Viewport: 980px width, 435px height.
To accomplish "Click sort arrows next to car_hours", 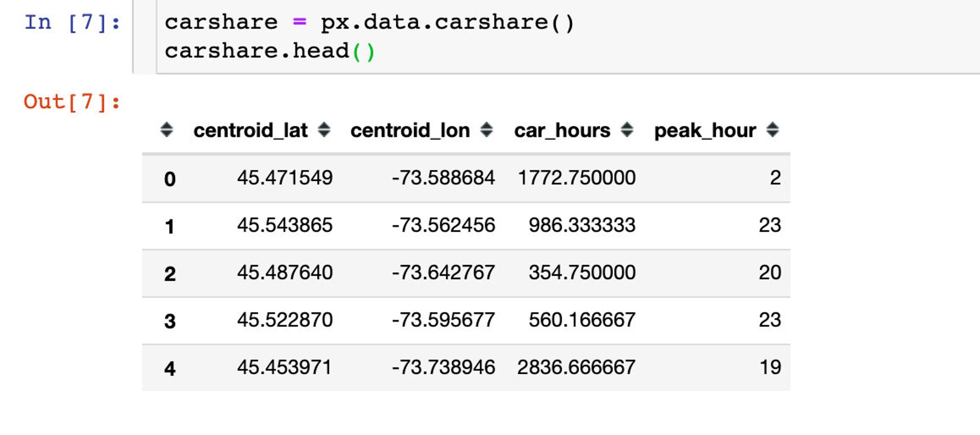I will (x=627, y=130).
